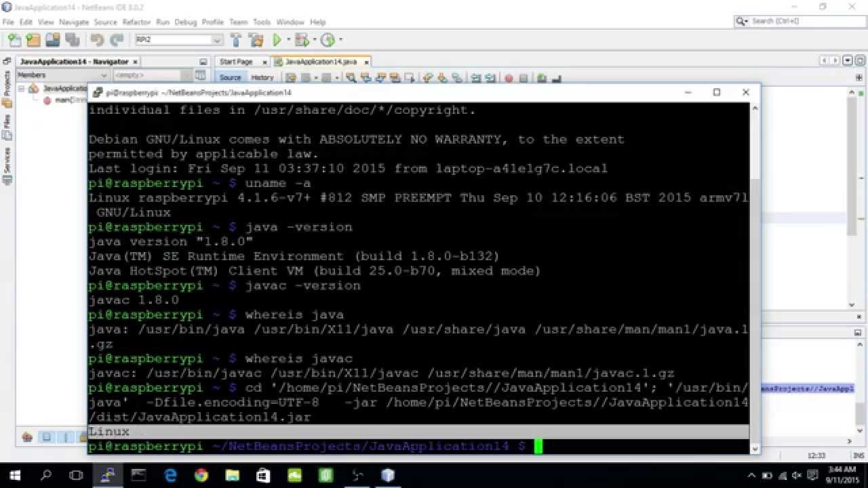Open the RPI2 configuration combo box
The height and width of the screenshot is (488, 868).
click(178, 40)
